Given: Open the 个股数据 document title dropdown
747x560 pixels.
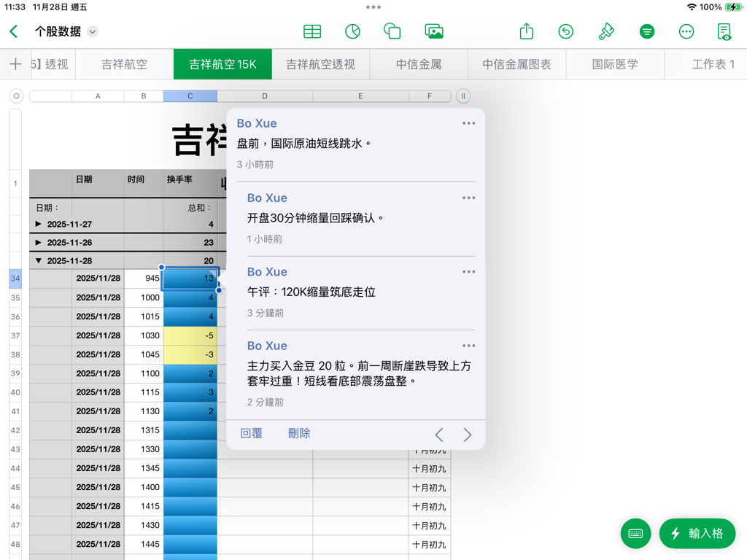Looking at the screenshot, I should point(93,32).
